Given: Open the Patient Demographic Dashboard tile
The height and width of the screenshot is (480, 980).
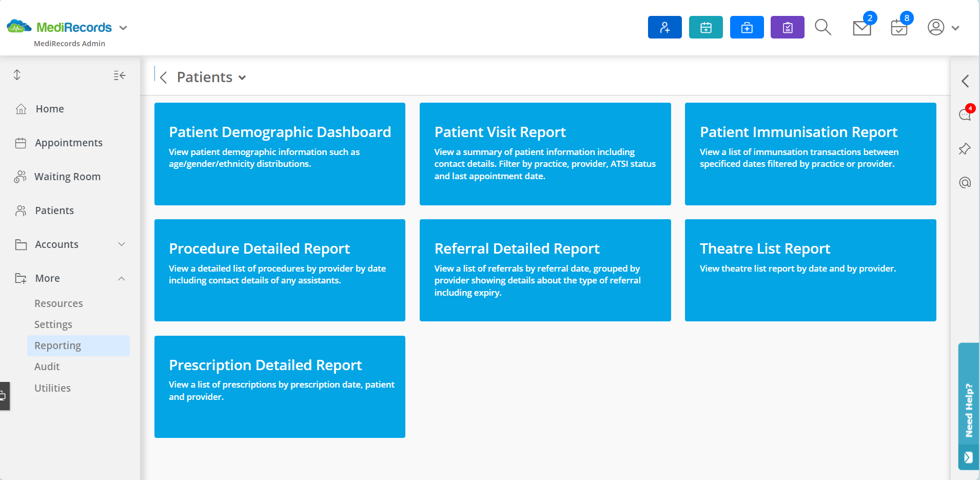Looking at the screenshot, I should (280, 154).
